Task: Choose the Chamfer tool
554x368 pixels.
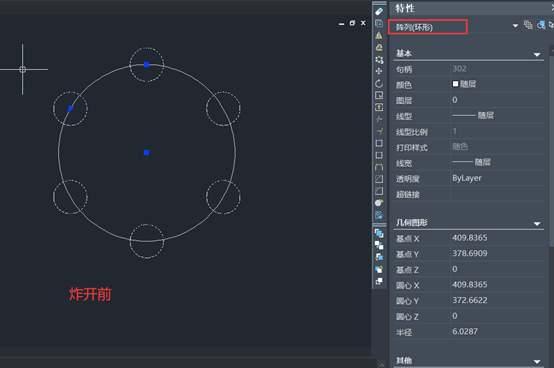Action: click(379, 179)
